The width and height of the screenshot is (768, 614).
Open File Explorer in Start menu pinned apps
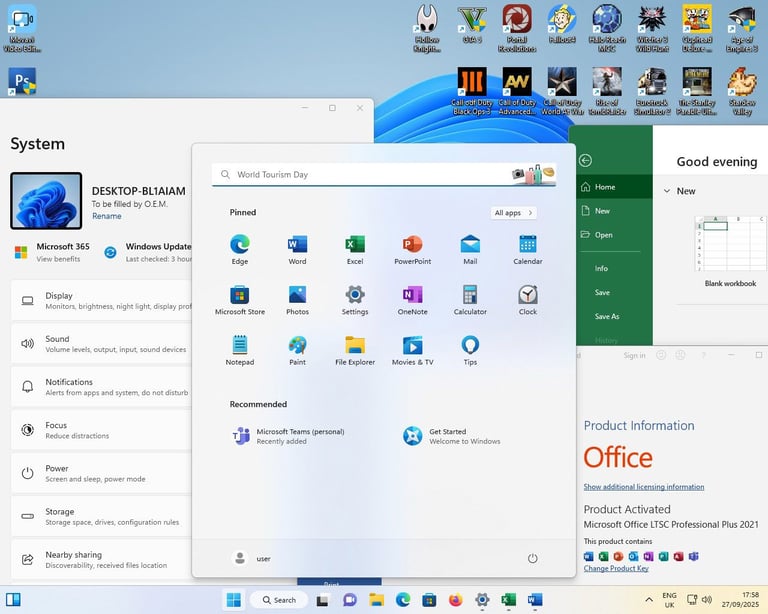pos(355,351)
